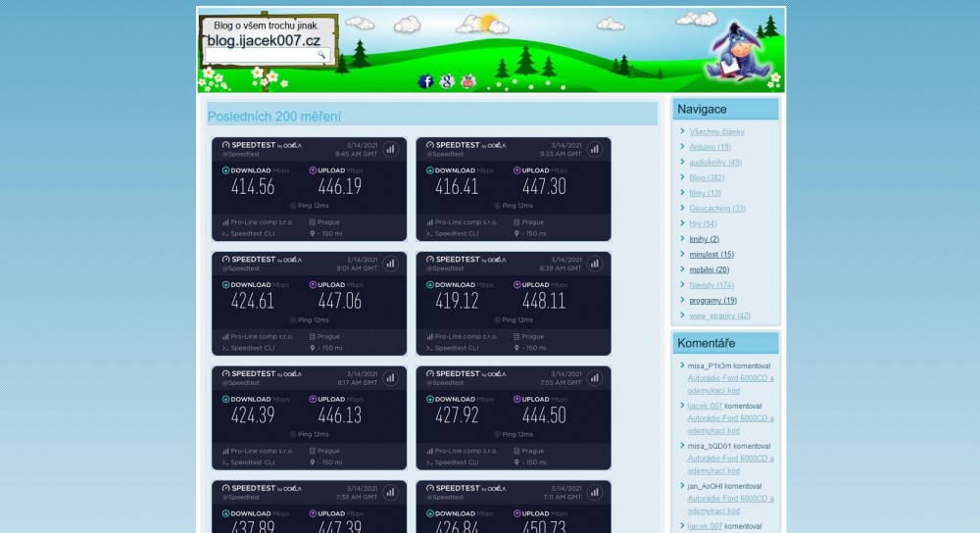Click the Facebook icon in header
The width and height of the screenshot is (980, 533).
pos(425,81)
